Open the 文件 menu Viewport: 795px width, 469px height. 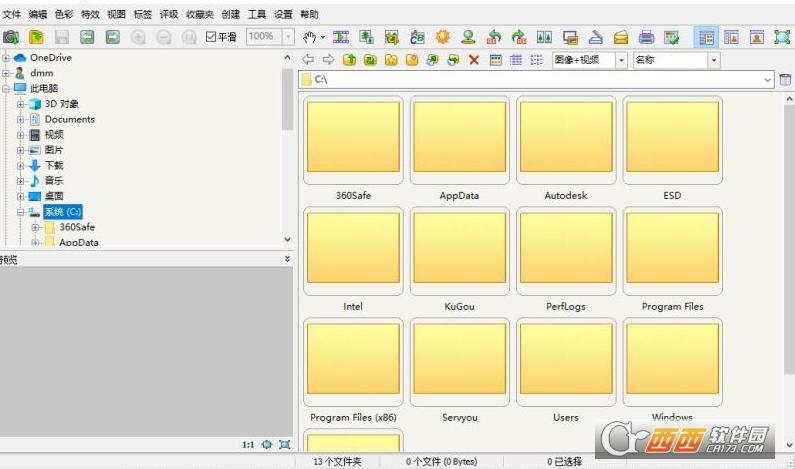(12, 14)
